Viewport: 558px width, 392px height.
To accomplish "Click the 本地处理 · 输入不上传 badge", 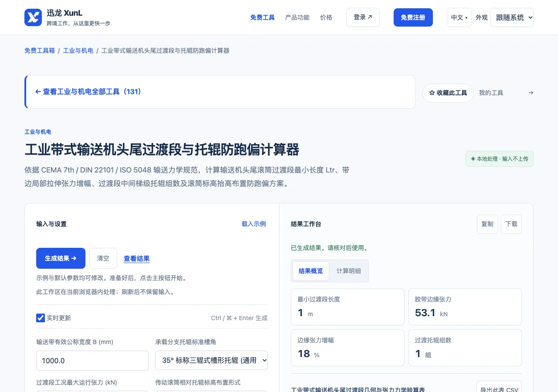I will pyautogui.click(x=500, y=159).
